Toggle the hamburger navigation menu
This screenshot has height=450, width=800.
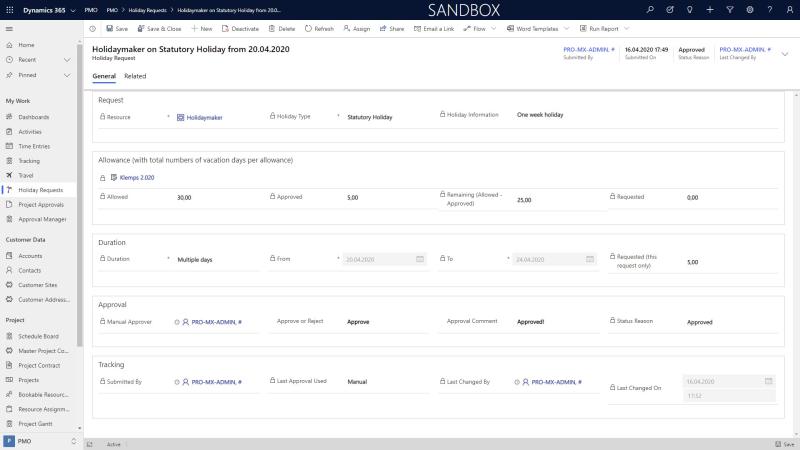pyautogui.click(x=9, y=28)
